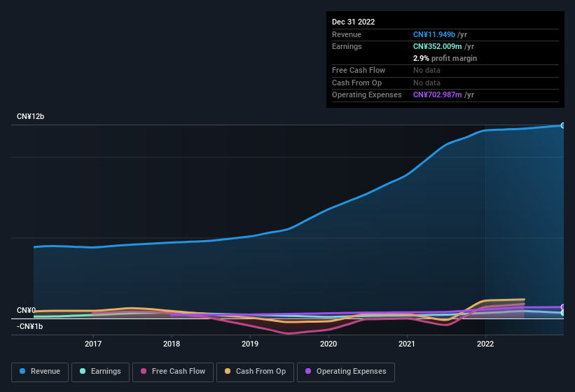575x392 pixels.
Task: Click the CN¥11.949b revenue value
Action: (x=434, y=34)
